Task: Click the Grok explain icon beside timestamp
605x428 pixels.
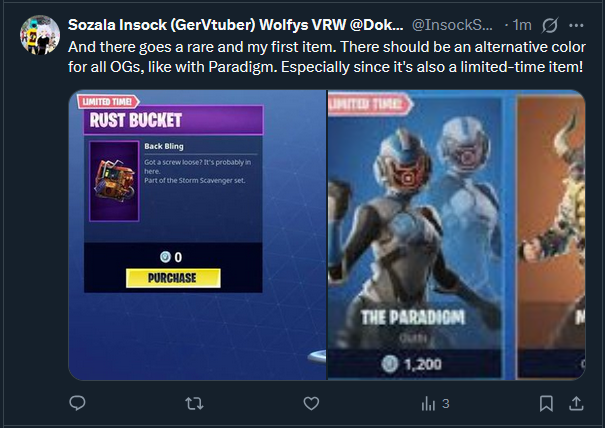Action: 549,25
